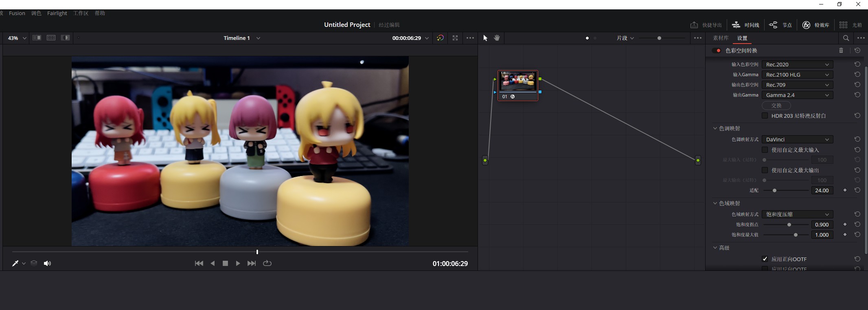The height and width of the screenshot is (310, 868).
Task: Click the Quick Export icon
Action: tap(694, 25)
